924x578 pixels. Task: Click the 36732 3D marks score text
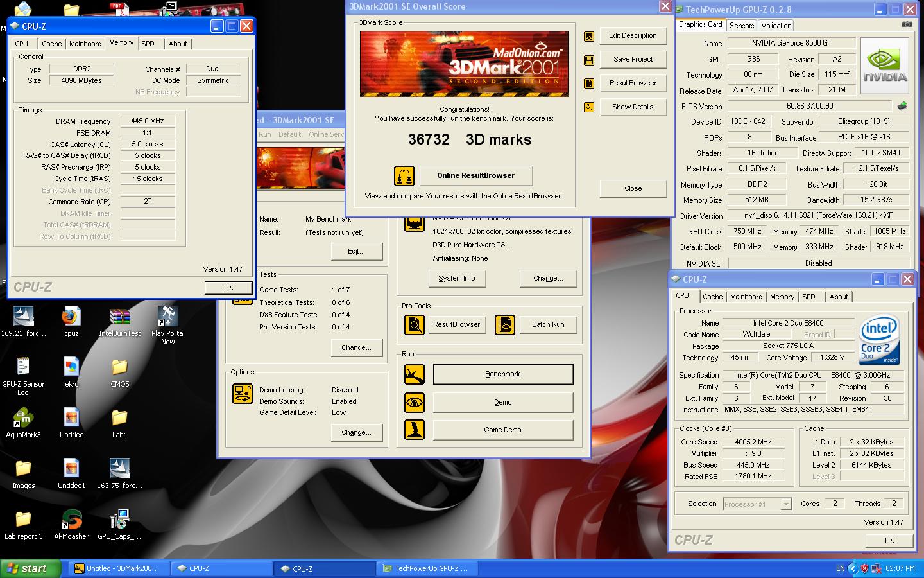pos(470,139)
